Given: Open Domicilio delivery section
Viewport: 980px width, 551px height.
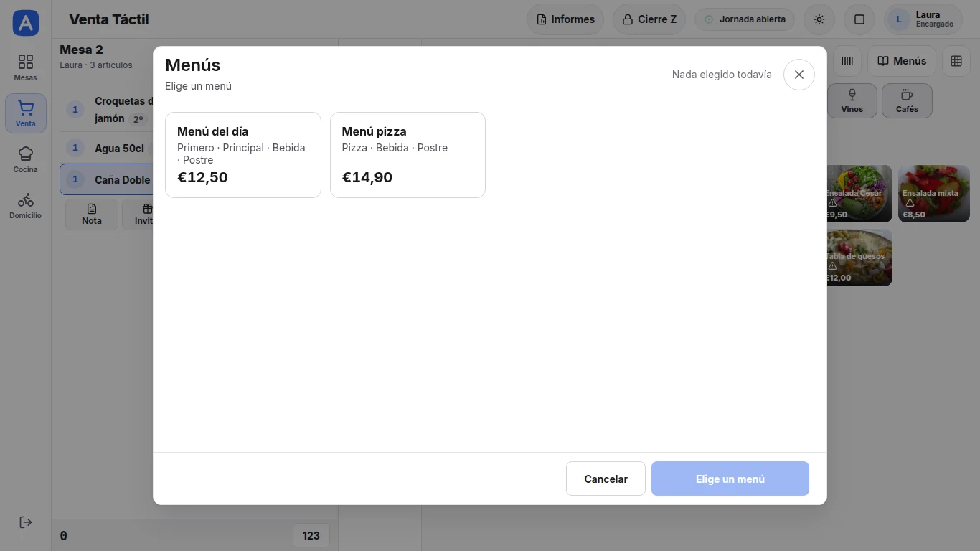Looking at the screenshot, I should [x=26, y=205].
